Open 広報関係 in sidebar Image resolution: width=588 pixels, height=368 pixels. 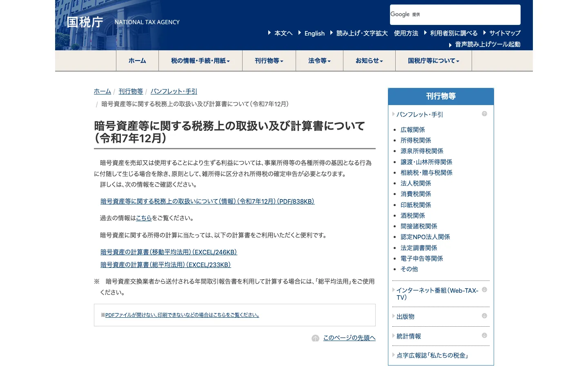(x=412, y=130)
